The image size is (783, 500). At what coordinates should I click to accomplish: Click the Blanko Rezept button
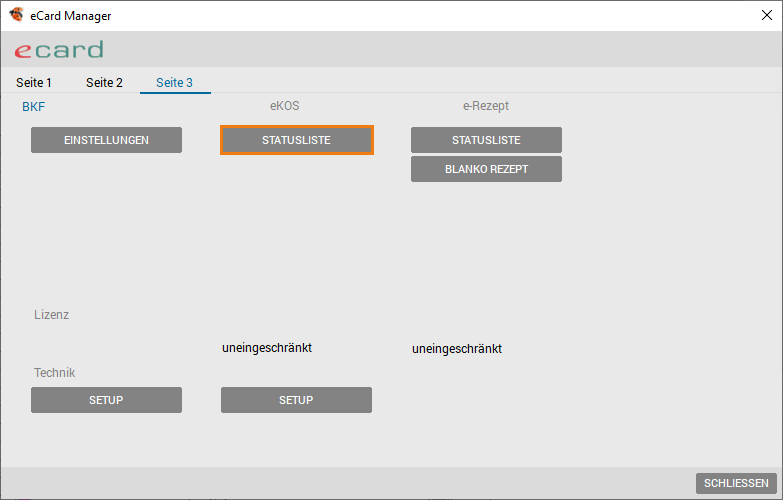pos(486,169)
